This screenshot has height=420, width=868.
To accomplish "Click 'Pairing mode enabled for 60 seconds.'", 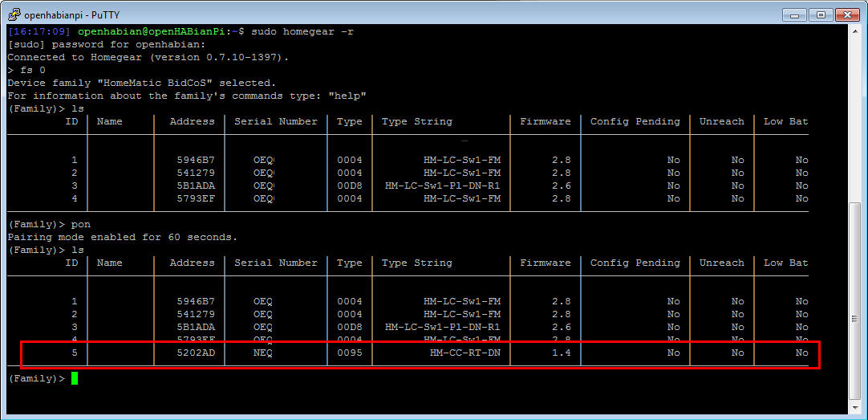I will [x=123, y=237].
